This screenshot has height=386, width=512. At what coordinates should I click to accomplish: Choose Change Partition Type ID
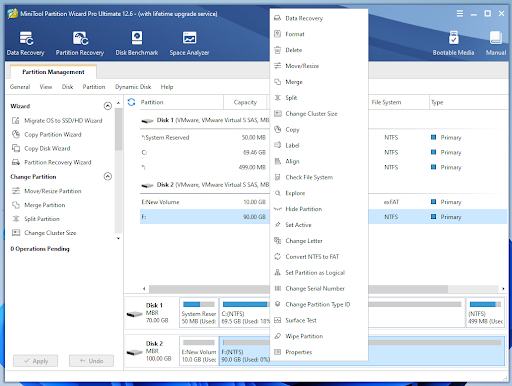(319, 304)
